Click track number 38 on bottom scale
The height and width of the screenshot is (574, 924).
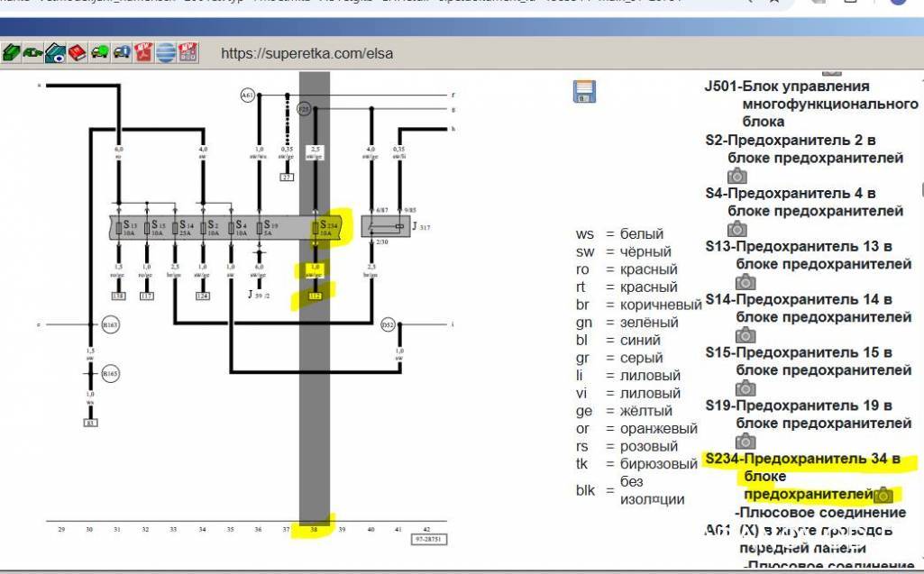(x=314, y=530)
